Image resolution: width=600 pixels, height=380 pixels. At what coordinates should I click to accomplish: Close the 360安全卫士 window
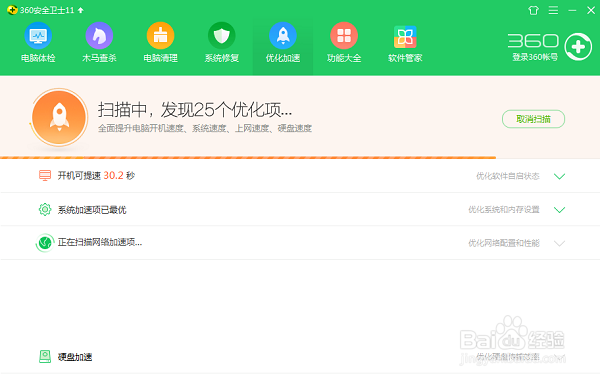click(x=591, y=10)
